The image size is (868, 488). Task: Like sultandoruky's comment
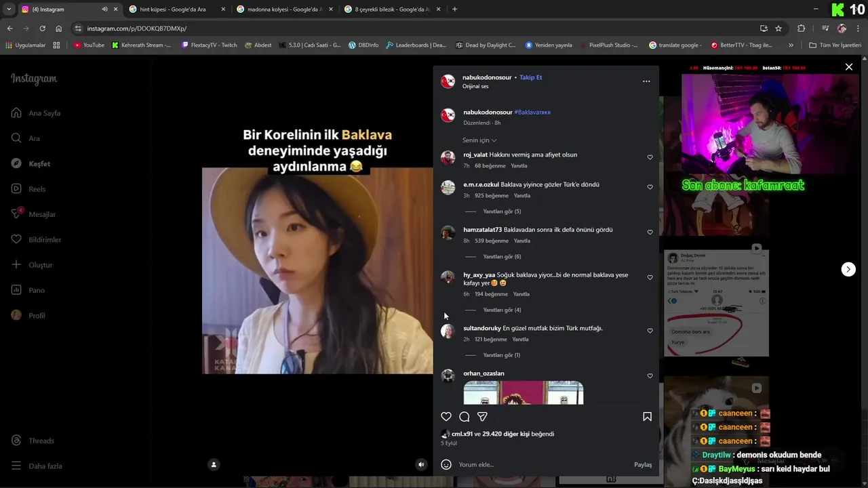point(650,331)
